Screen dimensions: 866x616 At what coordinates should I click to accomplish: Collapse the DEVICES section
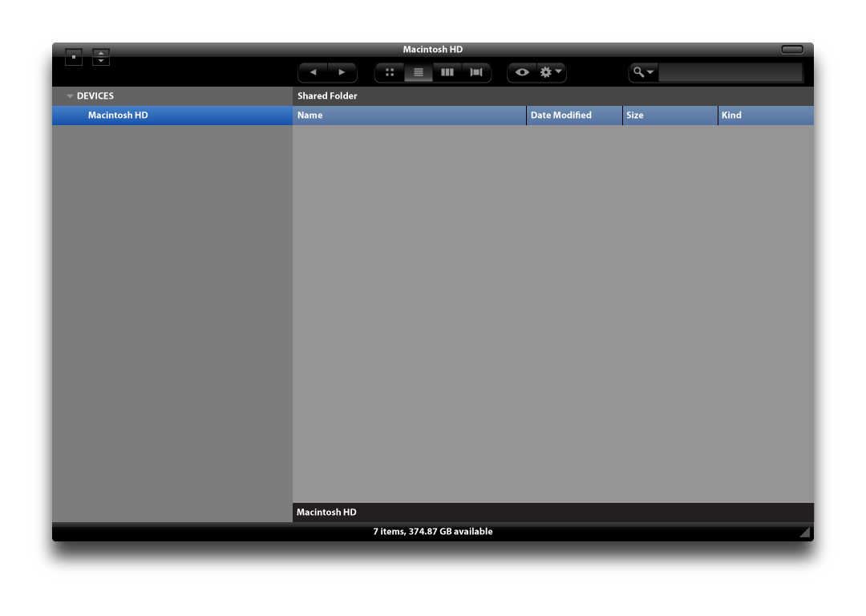70,95
